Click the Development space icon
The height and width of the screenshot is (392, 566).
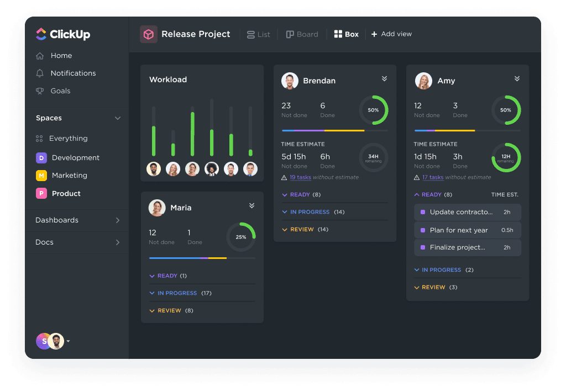41,157
